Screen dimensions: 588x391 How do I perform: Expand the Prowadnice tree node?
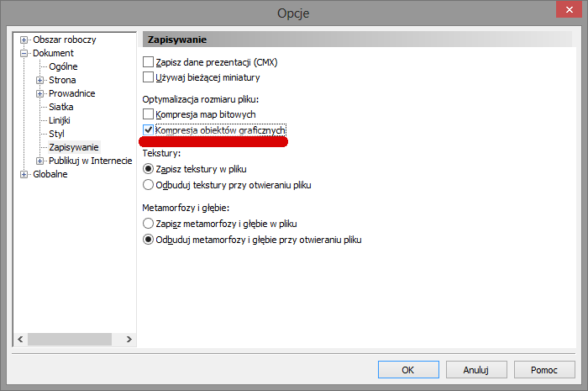pyautogui.click(x=39, y=94)
